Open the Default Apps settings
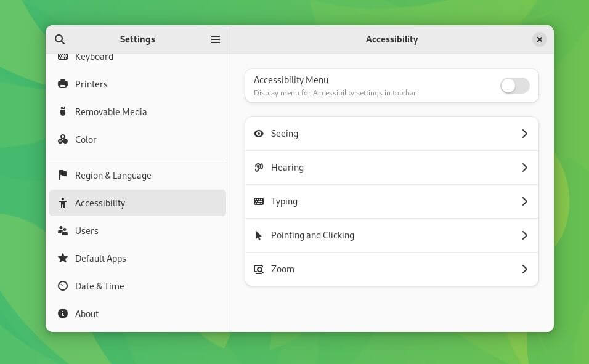The width and height of the screenshot is (589, 364). click(100, 258)
